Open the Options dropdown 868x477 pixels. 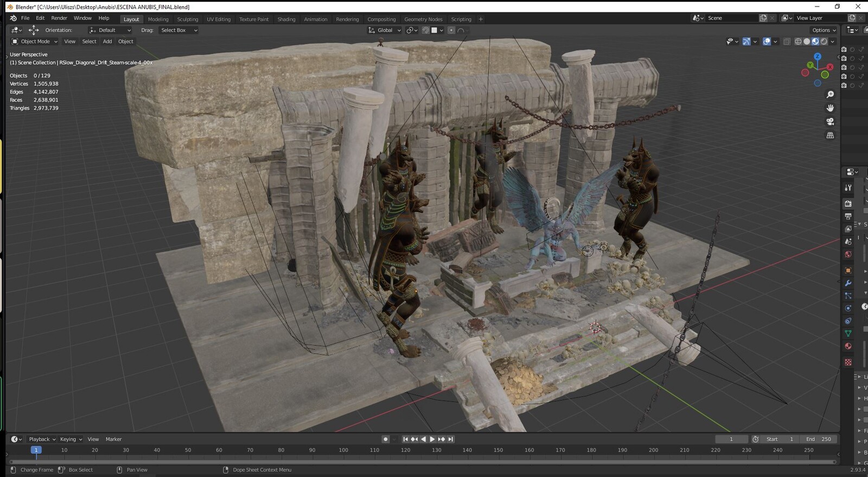tap(824, 30)
